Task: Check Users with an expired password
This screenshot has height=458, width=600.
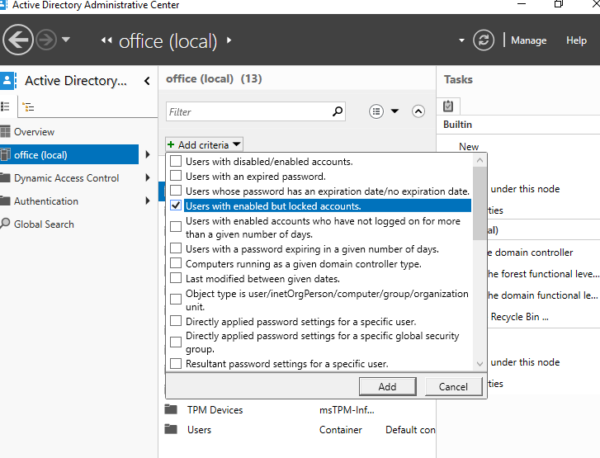Action: click(176, 176)
